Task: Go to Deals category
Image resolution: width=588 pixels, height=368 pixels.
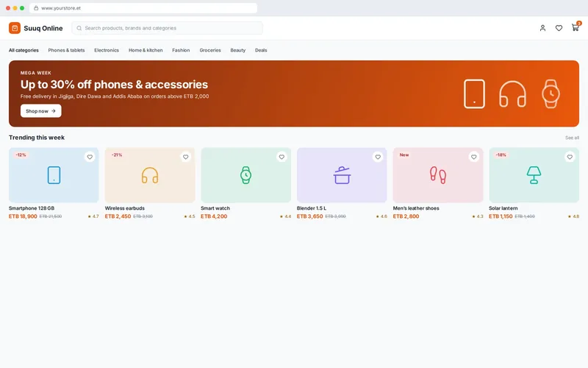Action: pos(261,50)
